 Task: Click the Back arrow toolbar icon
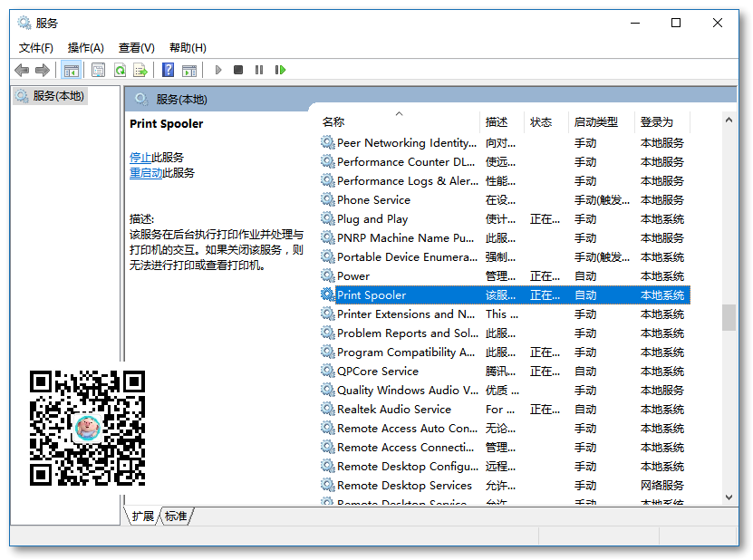click(22, 70)
